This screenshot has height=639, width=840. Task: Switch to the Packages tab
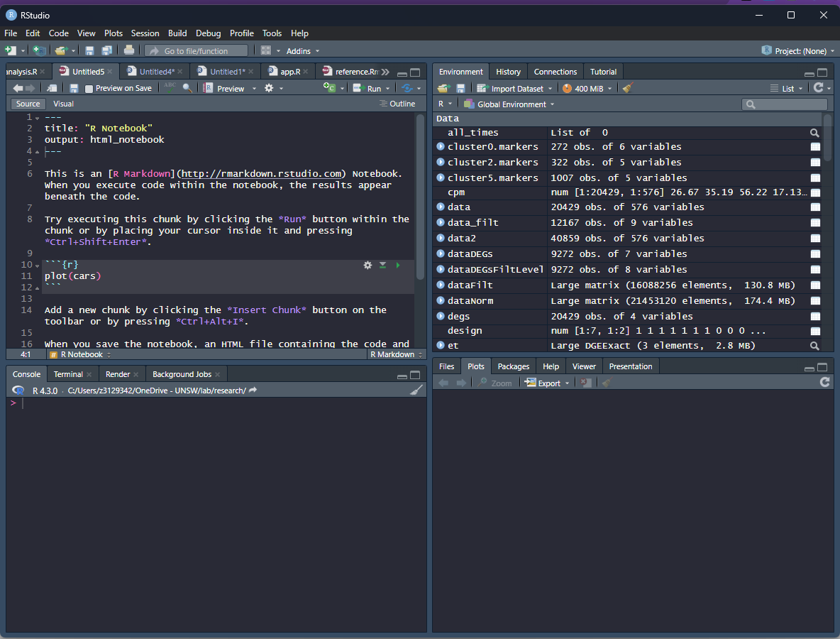coord(513,366)
